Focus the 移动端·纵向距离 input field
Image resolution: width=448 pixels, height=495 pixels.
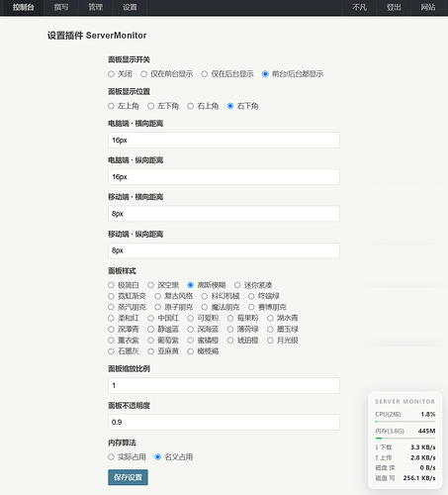(x=224, y=250)
